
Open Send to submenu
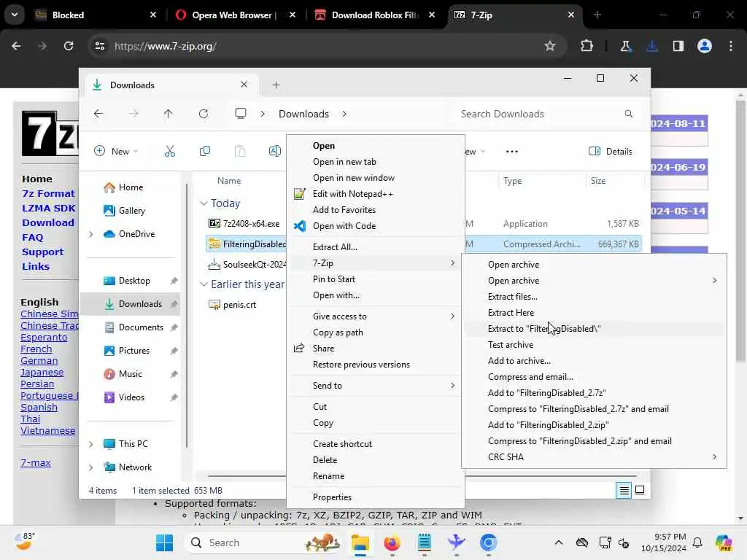click(x=376, y=386)
